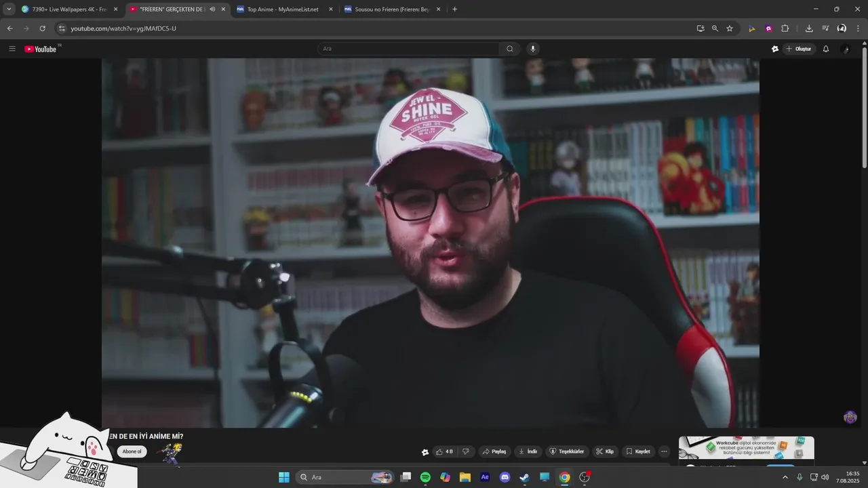Screen dimensions: 868x488
Task: Open the tab search dropdown arrow
Action: [x=9, y=9]
